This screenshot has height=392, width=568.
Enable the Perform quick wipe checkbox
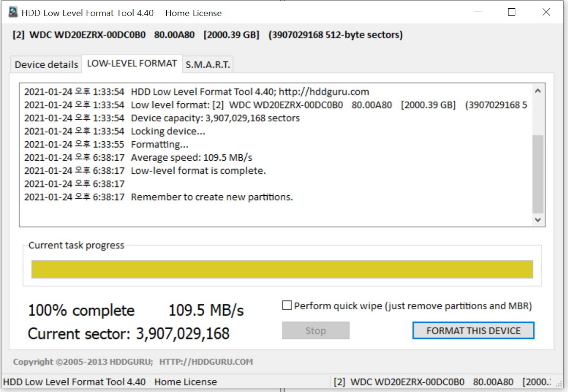pos(287,305)
